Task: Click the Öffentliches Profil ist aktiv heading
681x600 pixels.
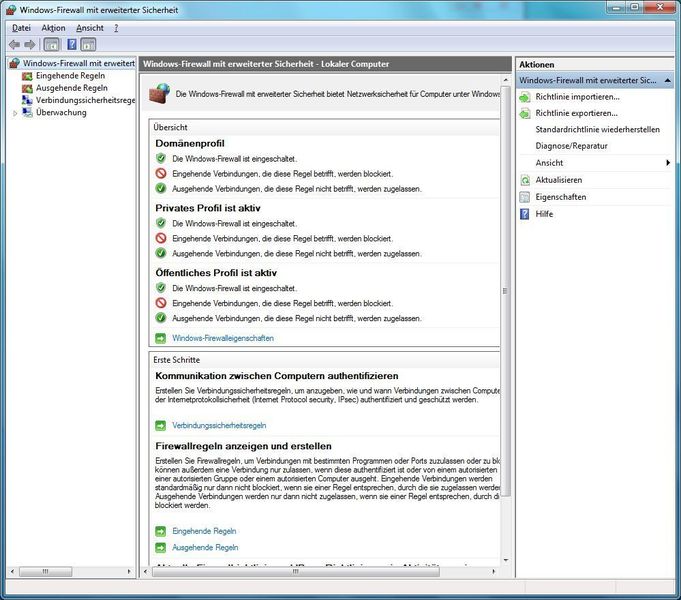Action: coord(216,273)
